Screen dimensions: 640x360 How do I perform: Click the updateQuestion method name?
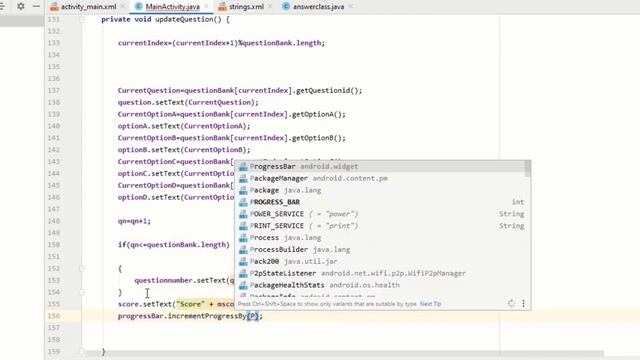coord(184,19)
